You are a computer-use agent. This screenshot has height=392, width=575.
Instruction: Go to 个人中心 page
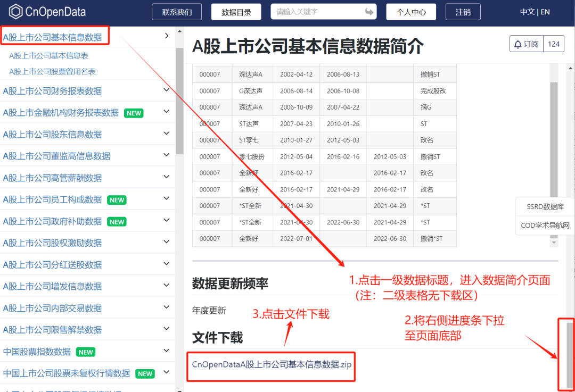point(411,12)
